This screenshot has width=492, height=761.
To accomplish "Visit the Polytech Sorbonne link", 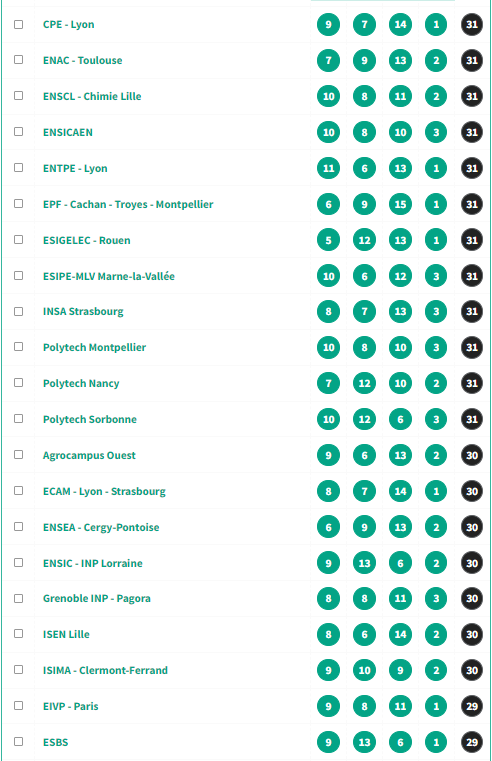I will coord(90,419).
